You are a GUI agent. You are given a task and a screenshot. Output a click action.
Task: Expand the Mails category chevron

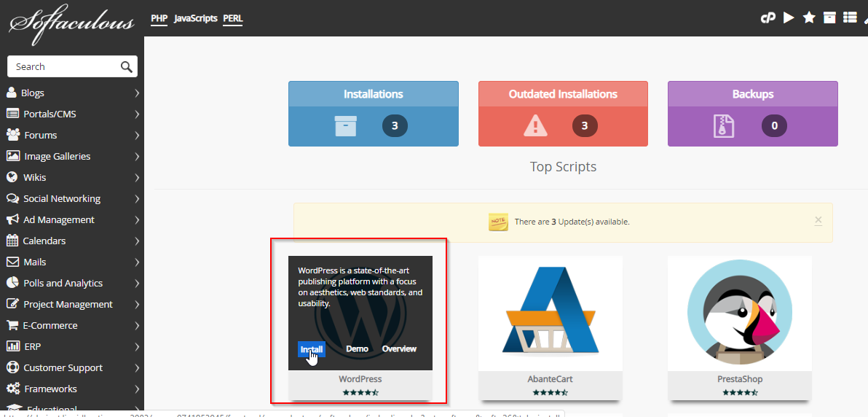coord(137,262)
